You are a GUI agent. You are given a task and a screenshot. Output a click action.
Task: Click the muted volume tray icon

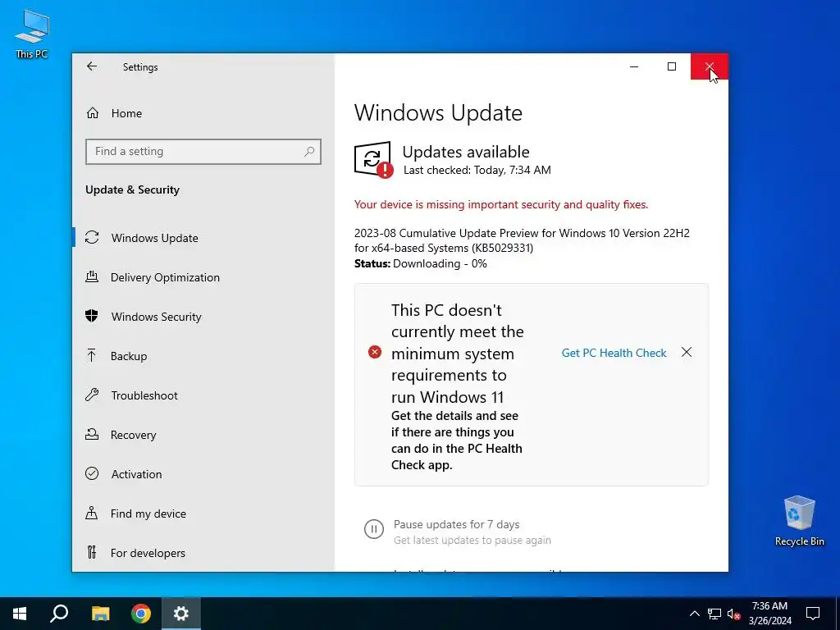(x=734, y=614)
